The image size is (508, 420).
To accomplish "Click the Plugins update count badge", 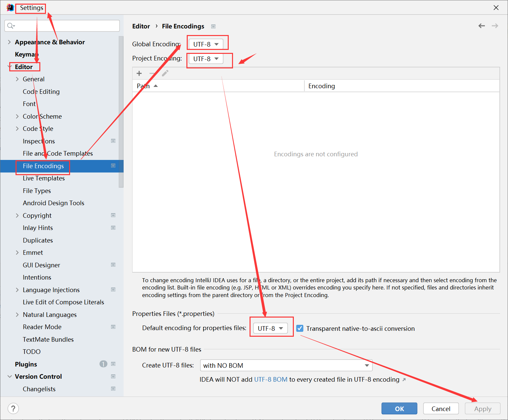I will click(103, 364).
